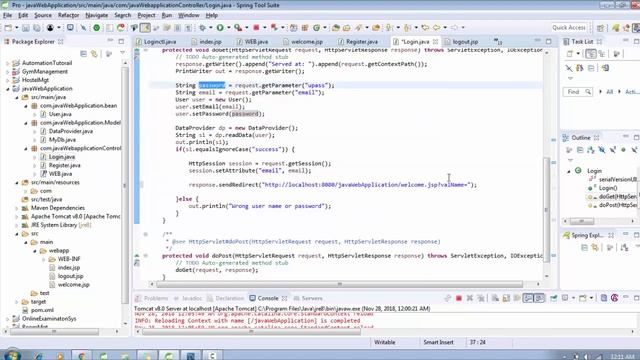Image resolution: width=640 pixels, height=360 pixels.
Task: Click the Save All toolbar icon
Action: [x=37, y=28]
